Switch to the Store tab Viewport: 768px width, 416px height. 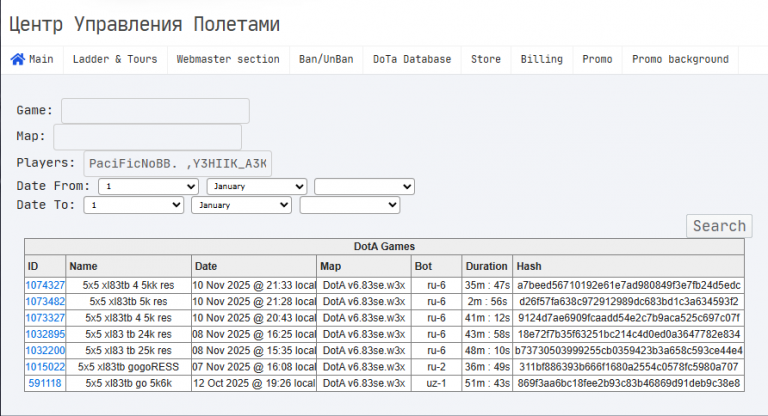(486, 59)
